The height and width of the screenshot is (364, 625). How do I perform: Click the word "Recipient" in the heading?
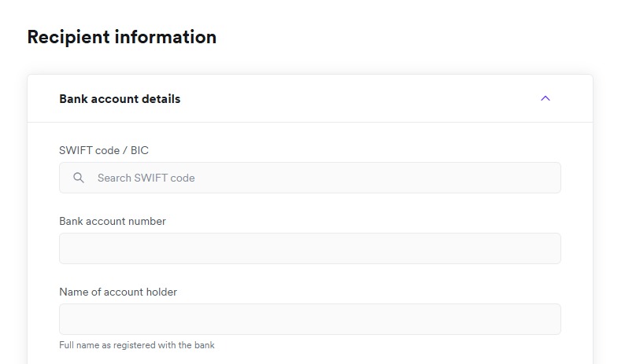point(68,37)
